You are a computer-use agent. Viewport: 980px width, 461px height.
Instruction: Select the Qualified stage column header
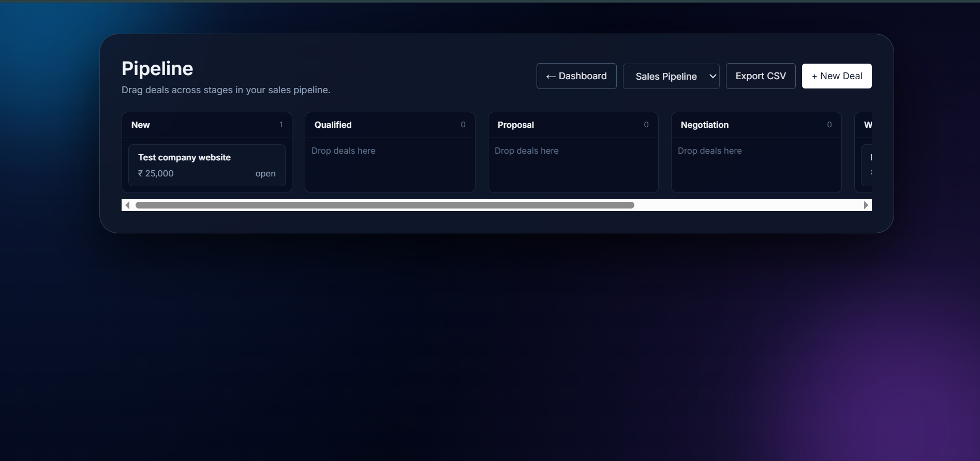(333, 125)
